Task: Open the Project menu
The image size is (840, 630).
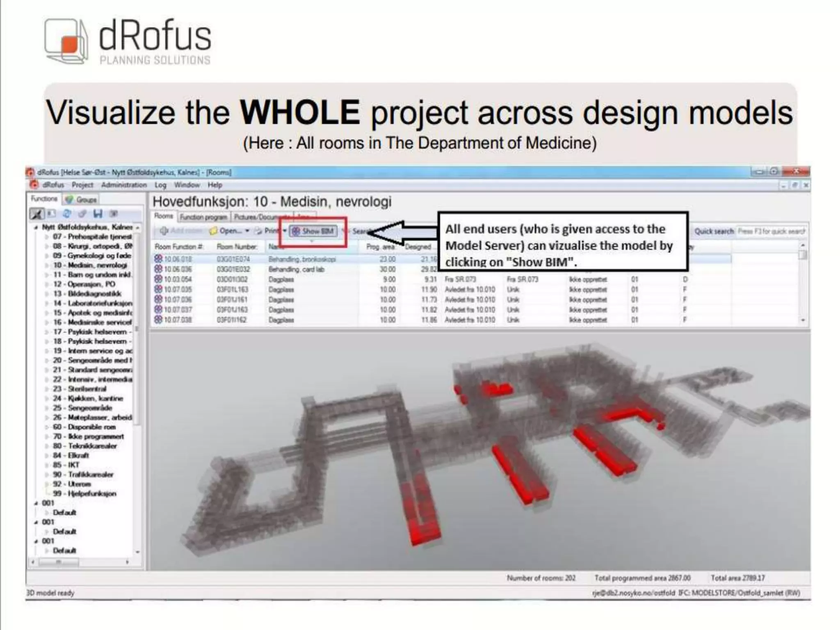Action: point(82,185)
